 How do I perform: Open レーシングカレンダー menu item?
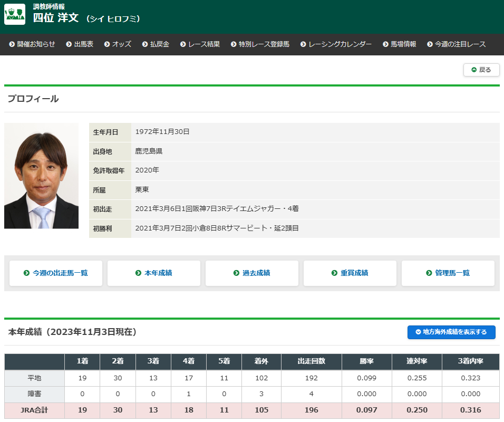click(336, 44)
